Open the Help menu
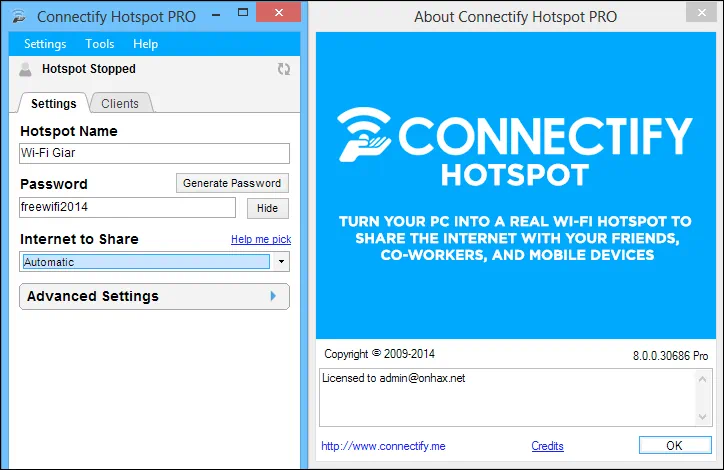 (145, 44)
